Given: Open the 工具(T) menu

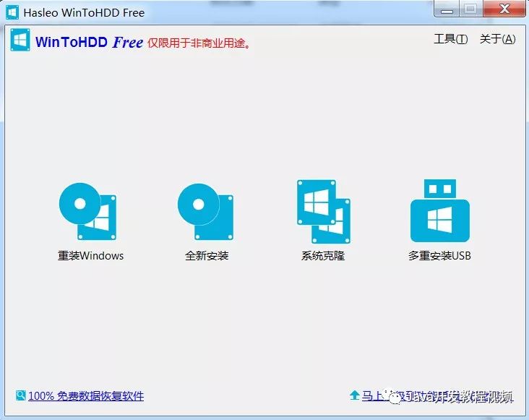Looking at the screenshot, I should tap(451, 39).
